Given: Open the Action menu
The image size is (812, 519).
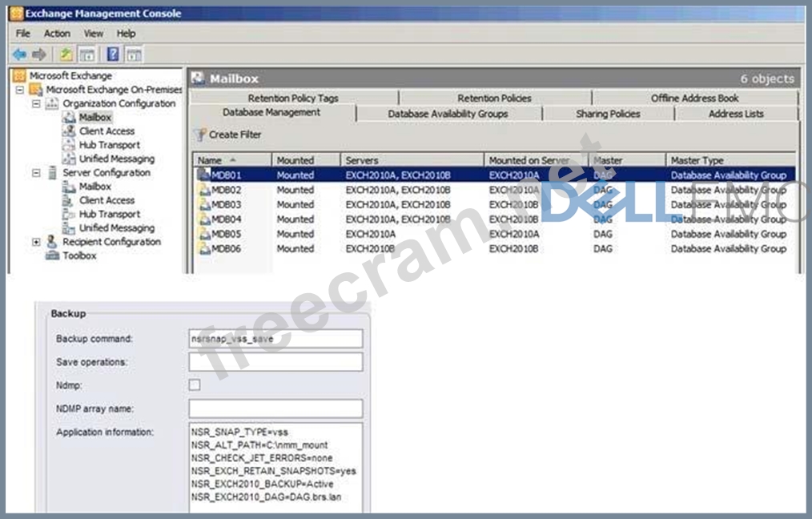Looking at the screenshot, I should 57,34.
